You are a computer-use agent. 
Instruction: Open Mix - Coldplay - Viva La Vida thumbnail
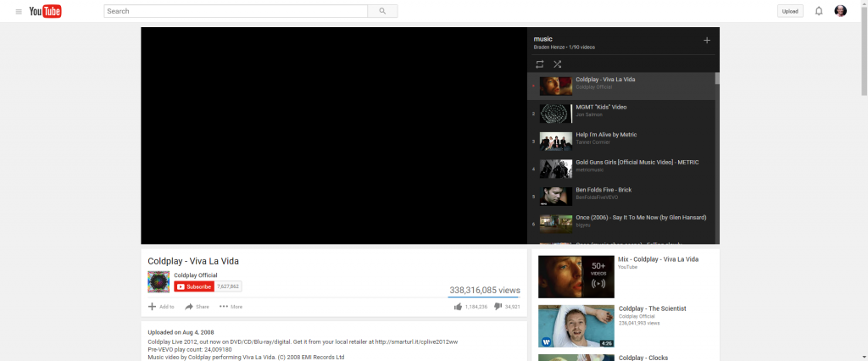pyautogui.click(x=576, y=277)
